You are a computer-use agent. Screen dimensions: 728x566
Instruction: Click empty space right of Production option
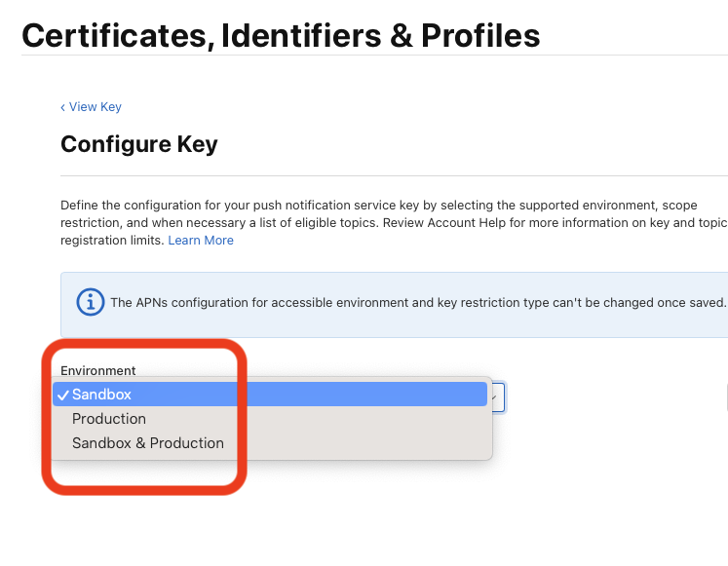pos(341,419)
